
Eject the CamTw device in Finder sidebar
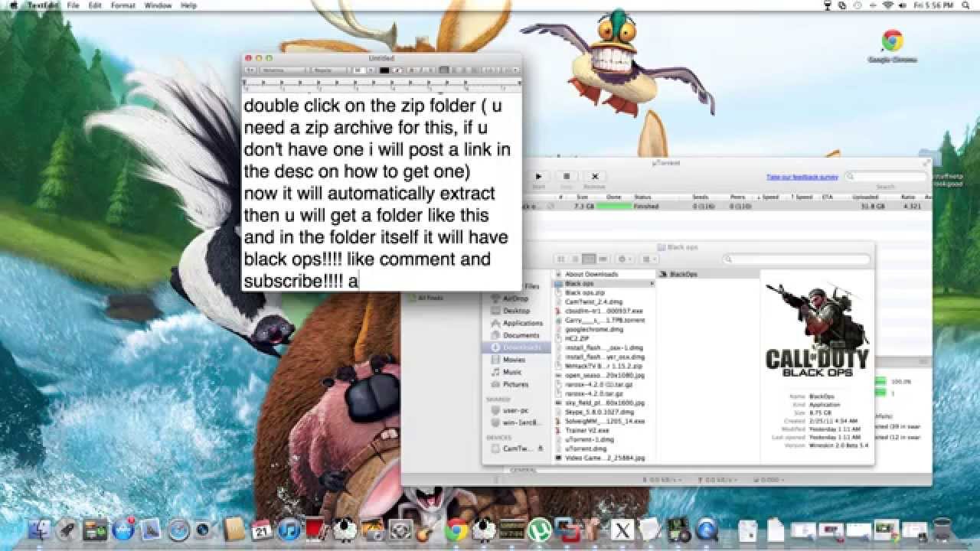[x=541, y=448]
